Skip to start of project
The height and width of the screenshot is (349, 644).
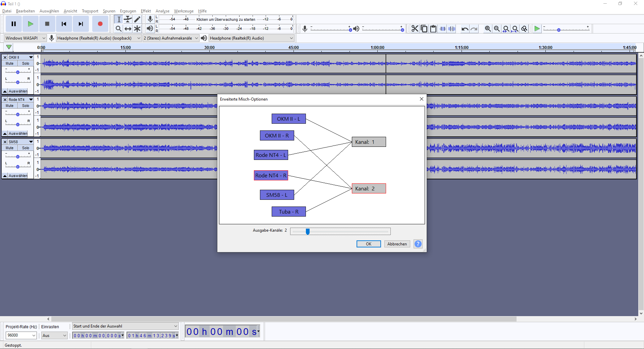pyautogui.click(x=64, y=24)
